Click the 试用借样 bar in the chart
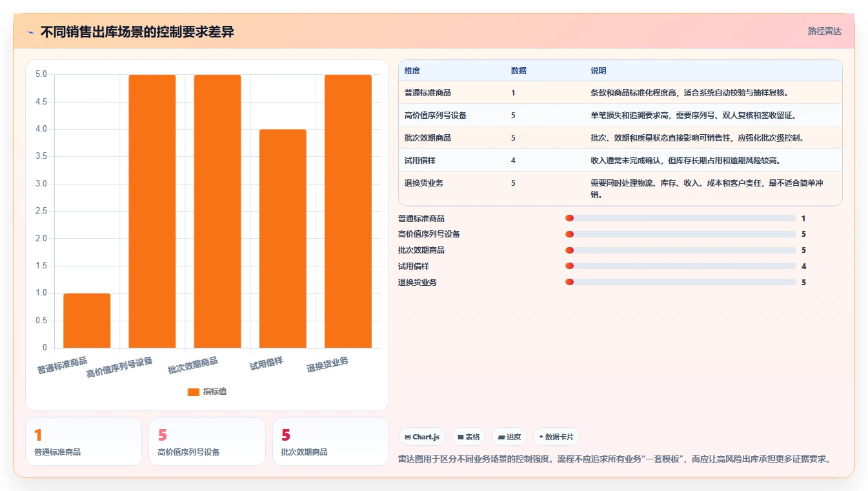Screen dimensions: 868x491 283,239
